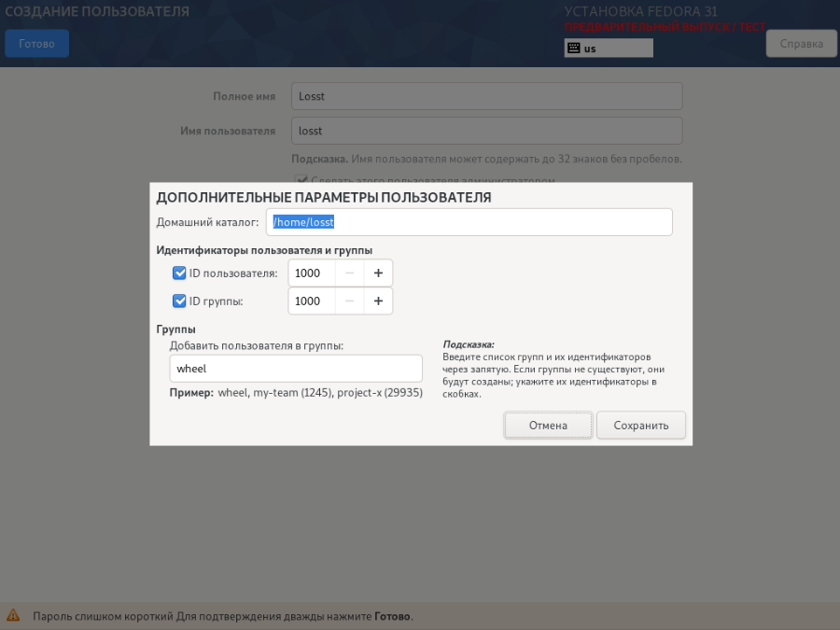840x630 pixels.
Task: Disable the ID пользователя checkbox
Action: pyautogui.click(x=178, y=273)
